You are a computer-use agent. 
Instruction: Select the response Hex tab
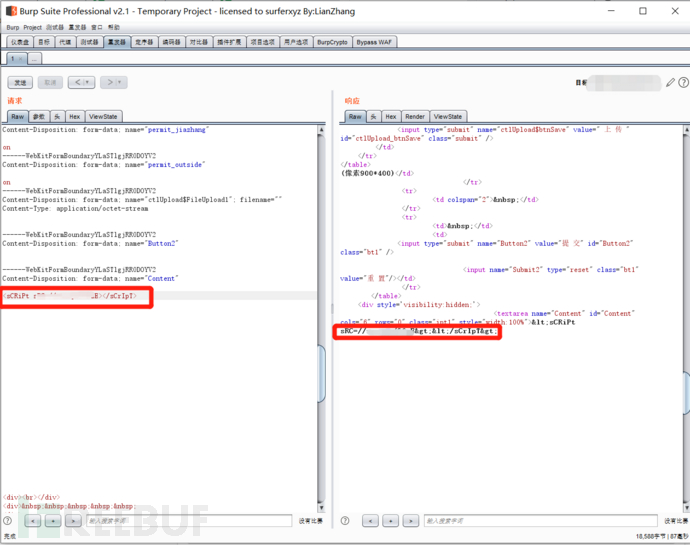pyautogui.click(x=391, y=117)
